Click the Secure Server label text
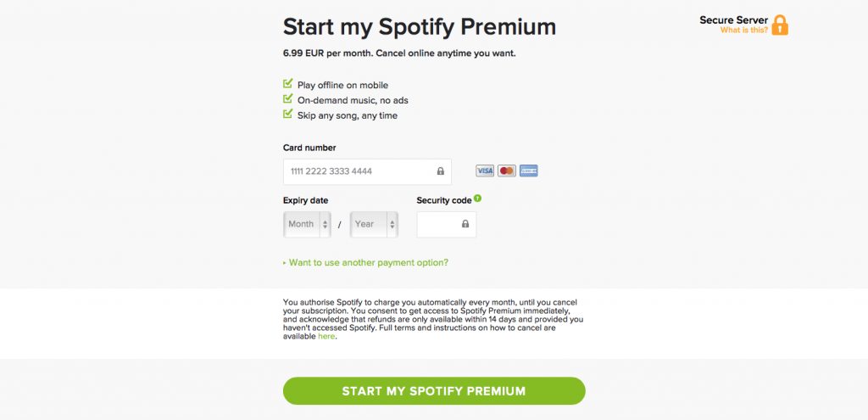The image size is (868, 420). [734, 20]
